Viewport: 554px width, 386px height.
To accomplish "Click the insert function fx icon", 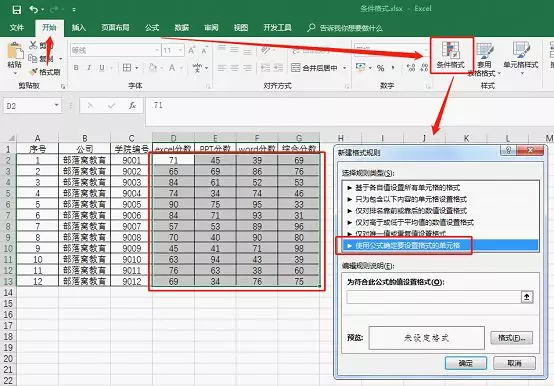I will (132, 106).
